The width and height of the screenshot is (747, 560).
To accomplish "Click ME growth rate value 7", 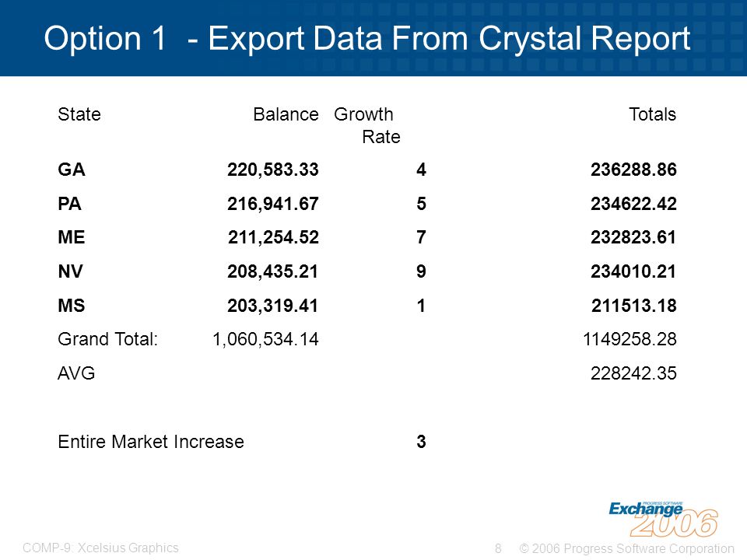I will click(x=421, y=237).
